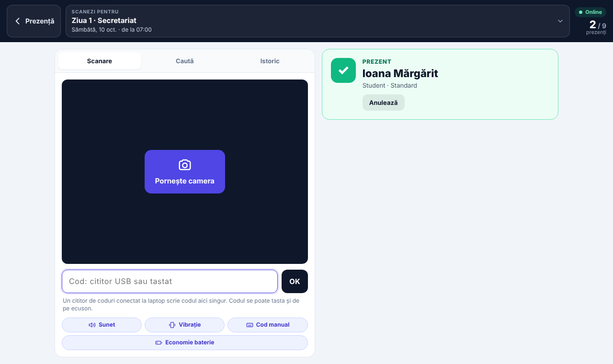Click the 2 / 9 prezenți counter

(x=597, y=27)
